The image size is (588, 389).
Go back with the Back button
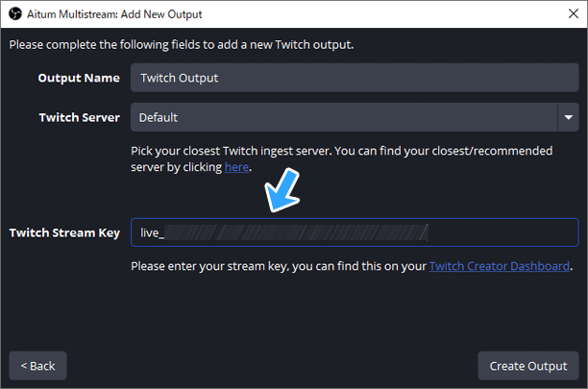click(37, 366)
